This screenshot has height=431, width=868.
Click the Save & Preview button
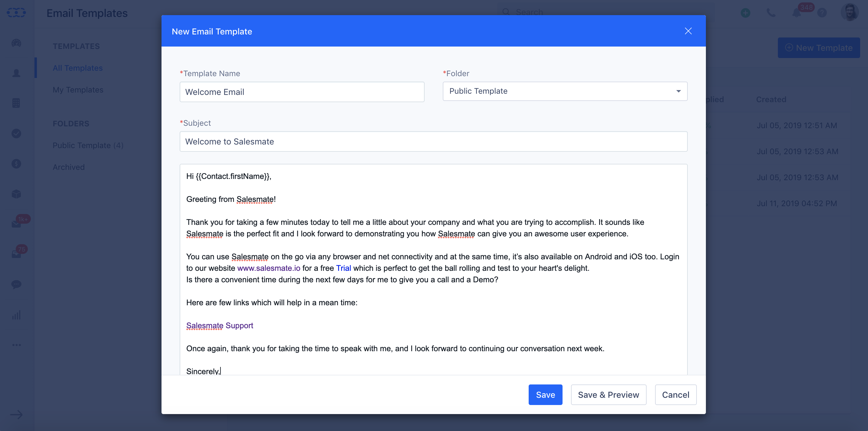[x=609, y=394]
